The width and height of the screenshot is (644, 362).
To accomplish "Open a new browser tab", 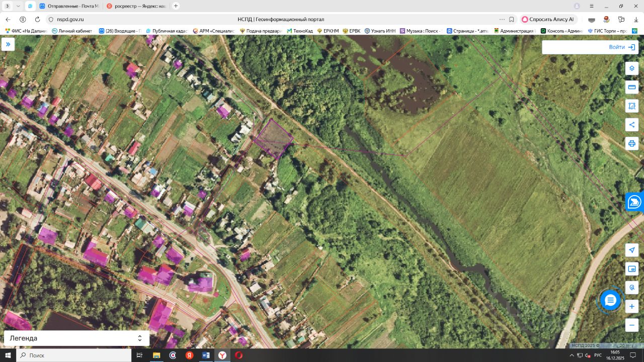I will pos(176,6).
